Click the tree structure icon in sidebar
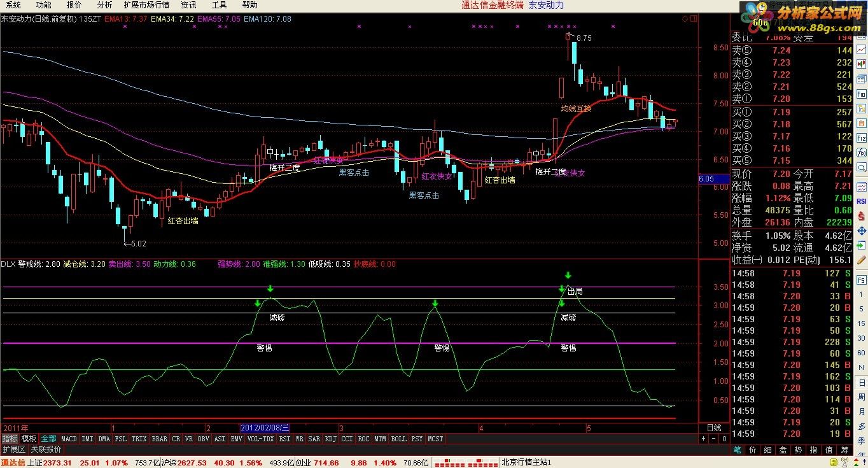 pos(861,109)
